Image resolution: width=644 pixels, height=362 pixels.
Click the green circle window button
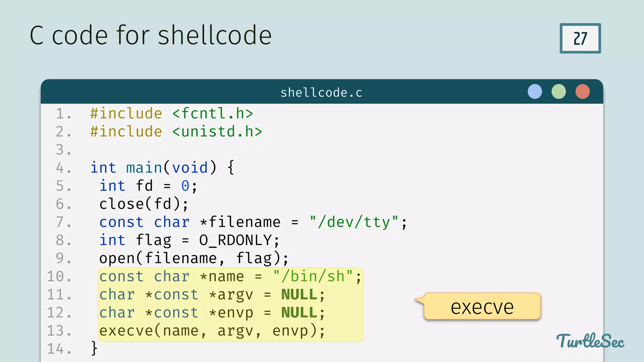pyautogui.click(x=558, y=91)
